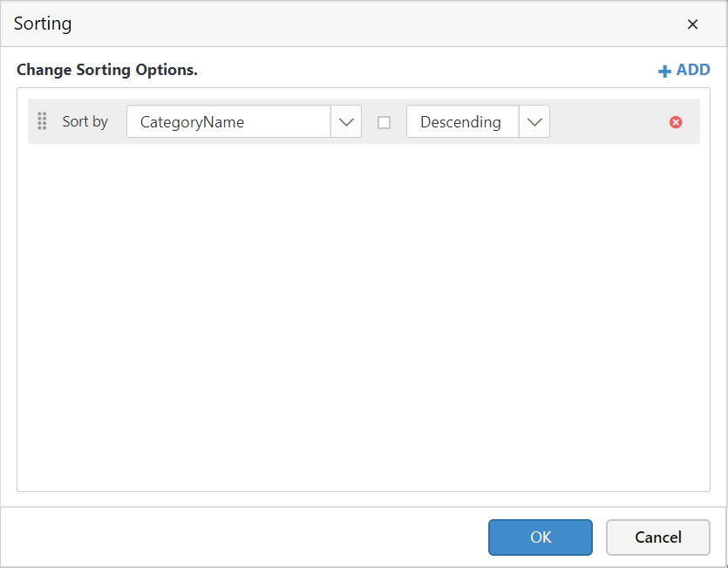Click the "Sort by" label

85,121
